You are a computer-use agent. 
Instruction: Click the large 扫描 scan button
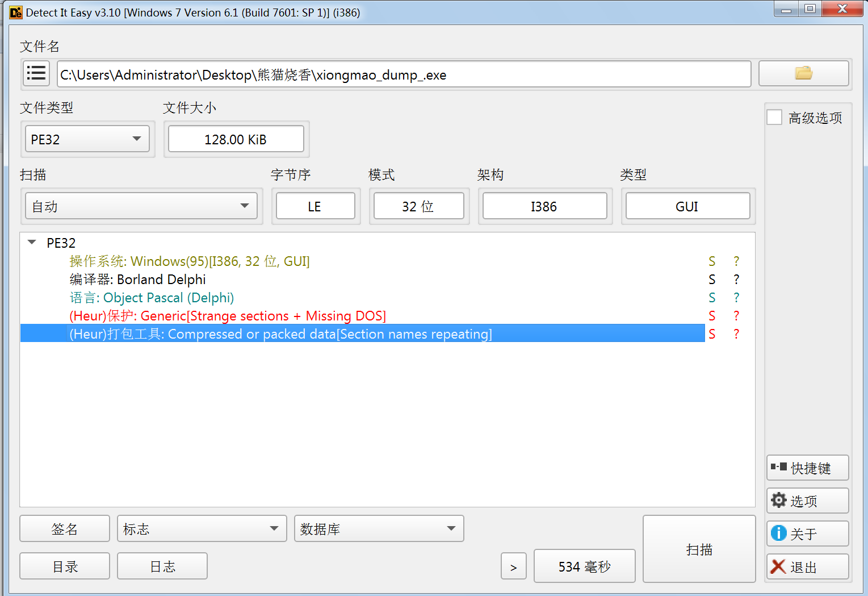coord(699,549)
